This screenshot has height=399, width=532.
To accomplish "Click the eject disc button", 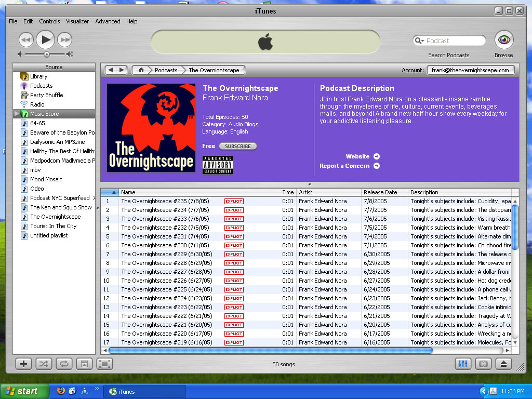I will pyautogui.click(x=503, y=364).
